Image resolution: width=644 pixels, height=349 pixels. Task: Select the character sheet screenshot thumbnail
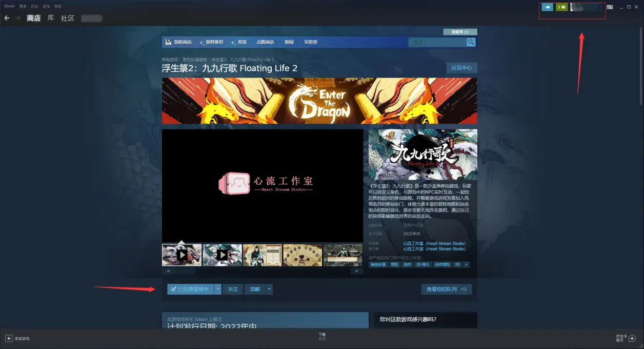(x=263, y=255)
